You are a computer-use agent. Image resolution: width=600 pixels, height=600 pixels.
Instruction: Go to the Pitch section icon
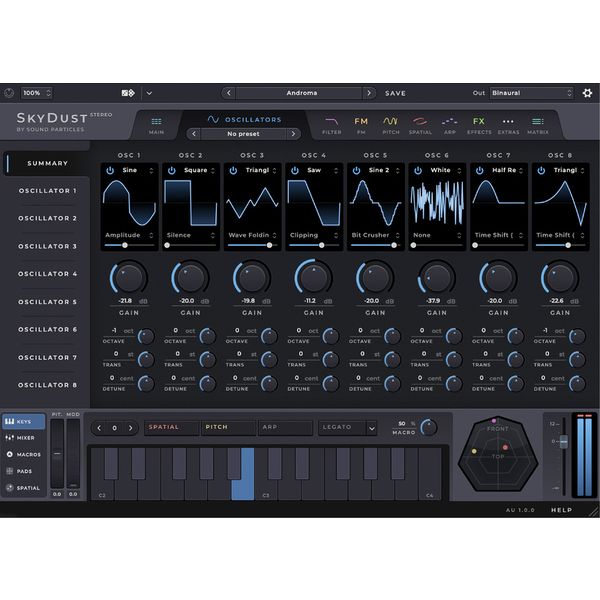(x=390, y=123)
